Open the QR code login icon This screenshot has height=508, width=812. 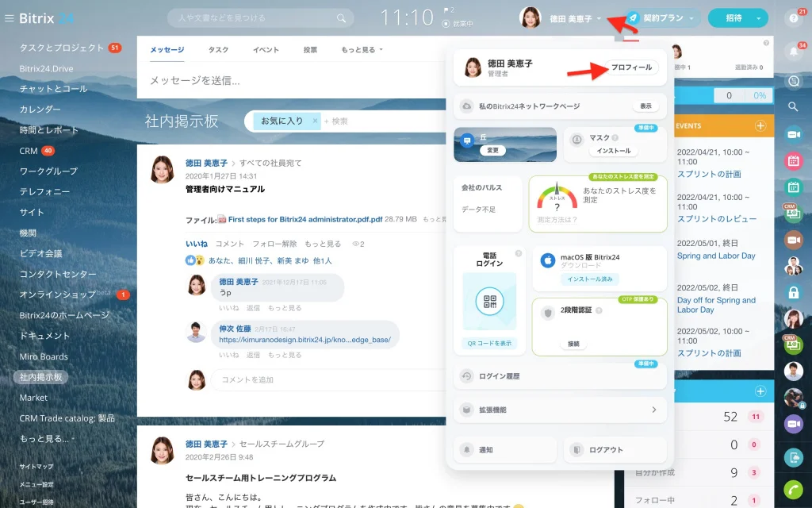(489, 301)
